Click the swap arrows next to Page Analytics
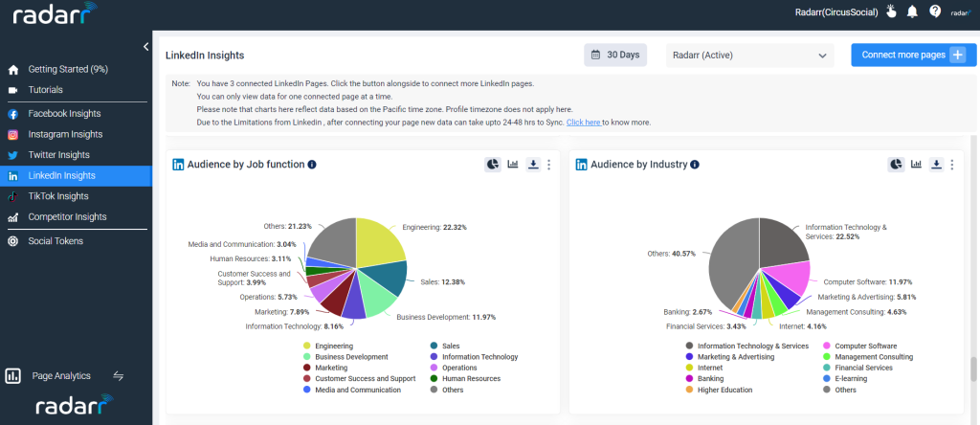980x425 pixels. [x=118, y=375]
